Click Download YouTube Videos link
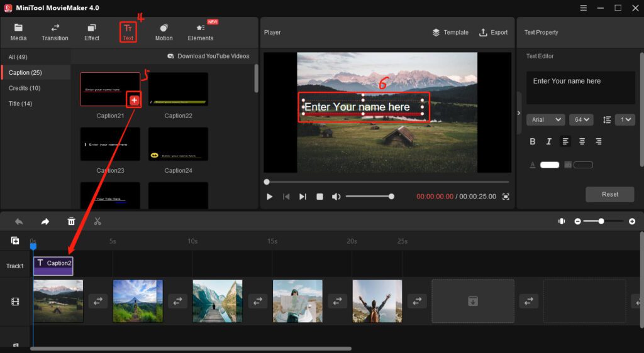Image resolution: width=644 pixels, height=353 pixels. click(208, 56)
